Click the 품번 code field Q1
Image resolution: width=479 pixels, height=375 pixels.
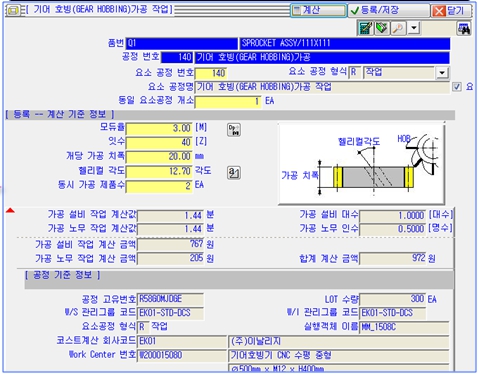pos(182,43)
